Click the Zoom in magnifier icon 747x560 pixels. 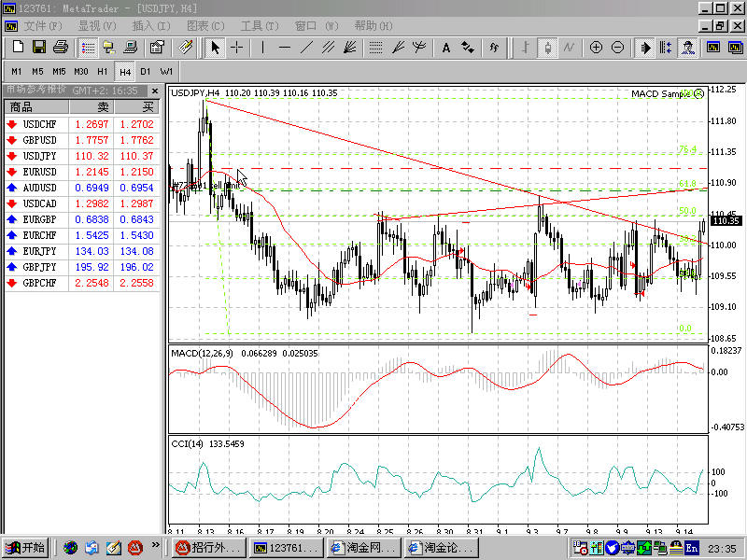[596, 47]
